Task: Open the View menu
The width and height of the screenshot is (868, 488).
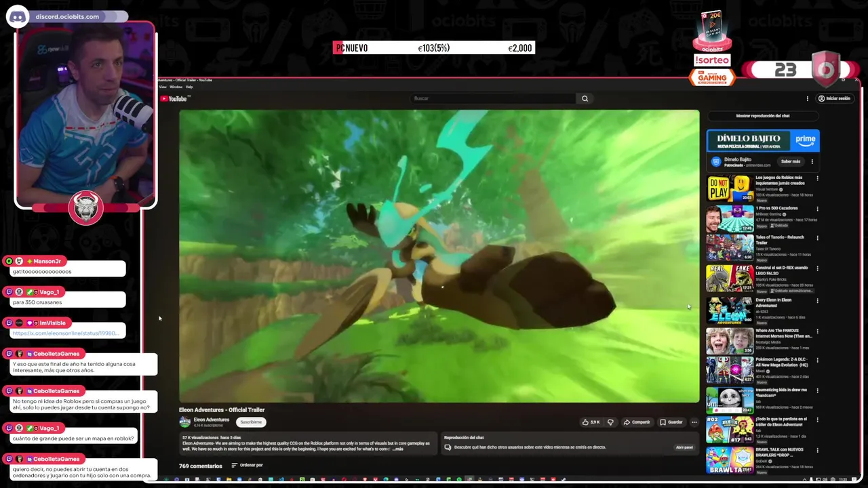Action: 163,87
